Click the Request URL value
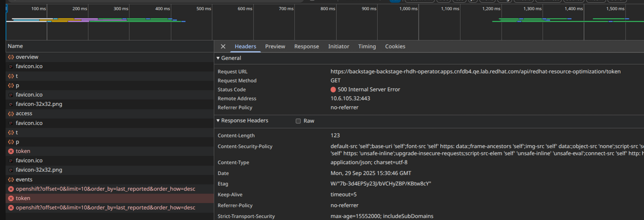This screenshot has height=220, width=644. (475, 72)
